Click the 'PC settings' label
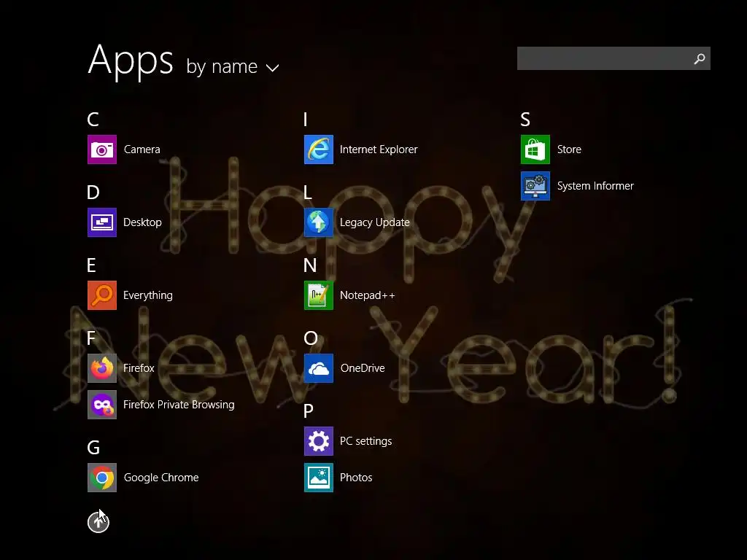Screen dimensions: 747x560 point(366,441)
